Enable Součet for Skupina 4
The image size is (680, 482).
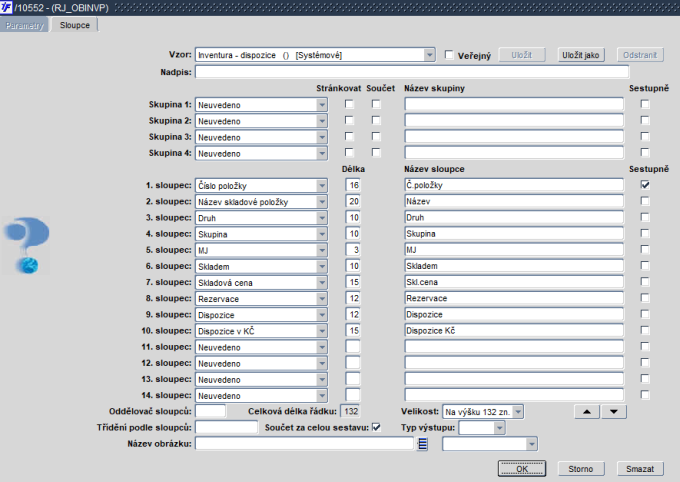[x=376, y=152]
